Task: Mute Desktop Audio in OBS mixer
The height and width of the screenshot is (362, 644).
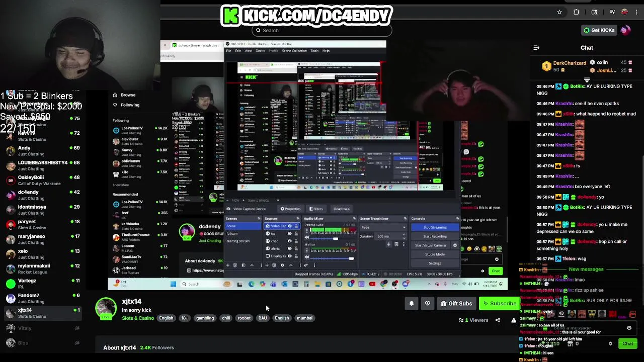Action: point(307,238)
